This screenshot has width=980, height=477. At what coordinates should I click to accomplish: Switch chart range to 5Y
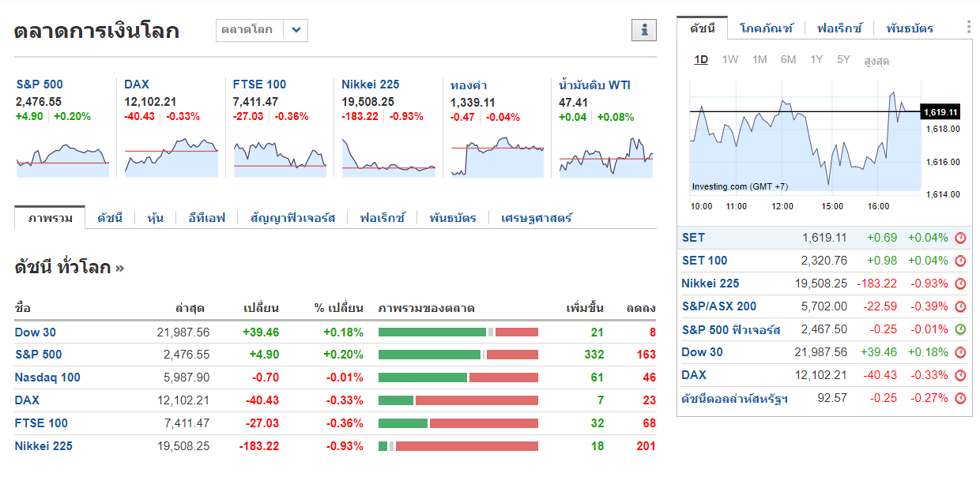tap(843, 59)
